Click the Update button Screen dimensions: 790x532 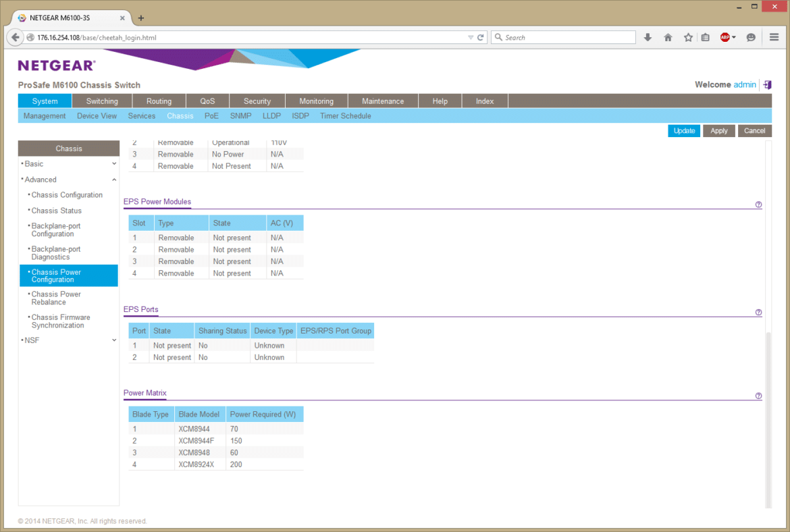(684, 130)
